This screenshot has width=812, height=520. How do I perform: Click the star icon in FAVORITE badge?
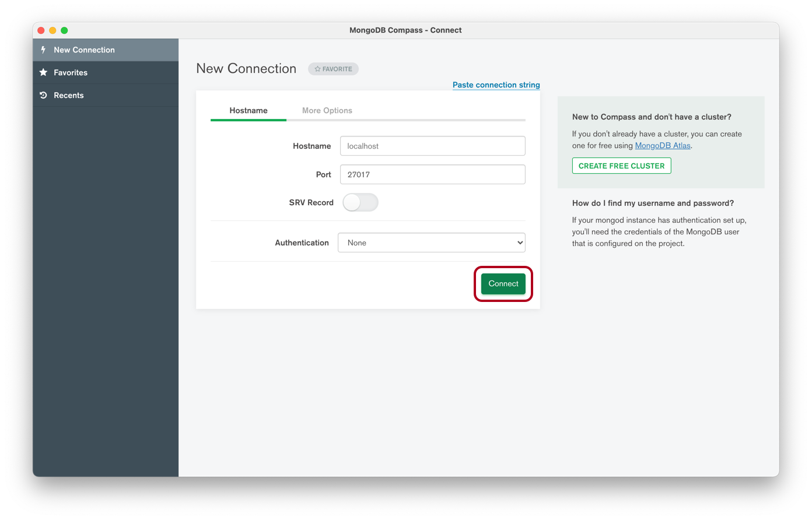(317, 69)
